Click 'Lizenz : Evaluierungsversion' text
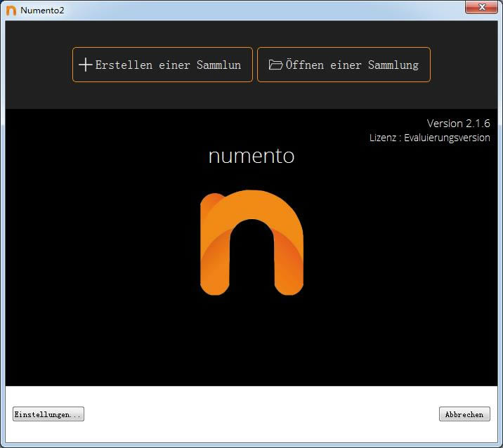 [x=429, y=138]
